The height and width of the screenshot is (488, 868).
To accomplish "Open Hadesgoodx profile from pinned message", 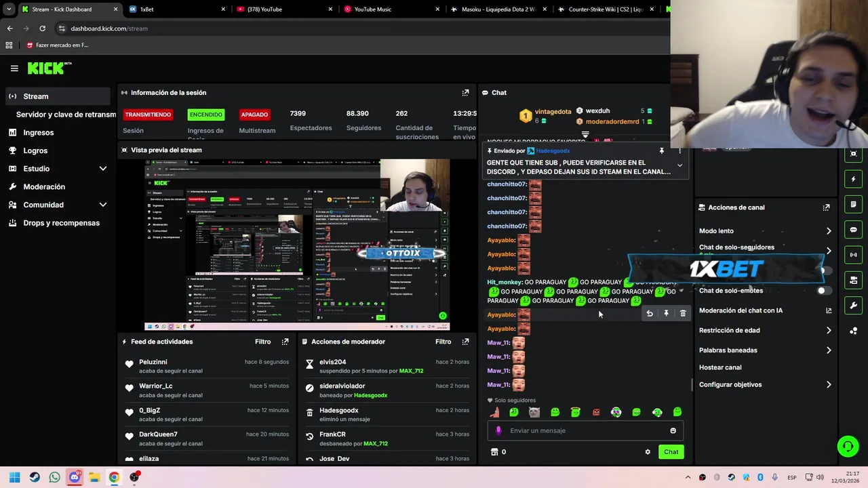I will click(552, 151).
